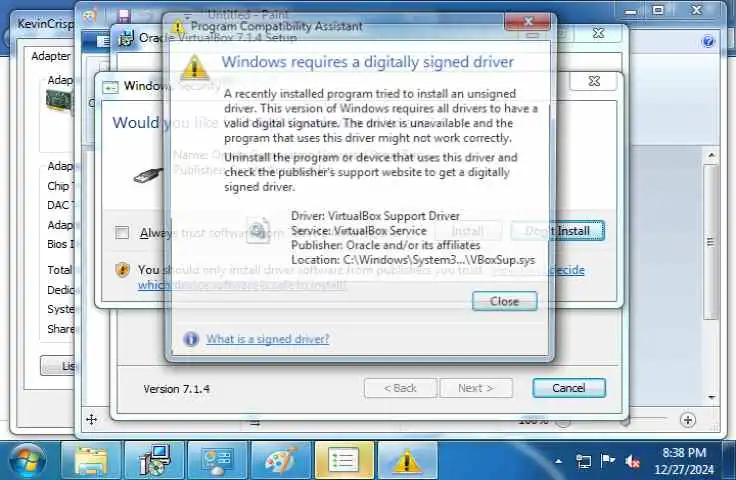Click the Paint vertical scrollbar thumb
The width and height of the screenshot is (736, 480).
[711, 242]
